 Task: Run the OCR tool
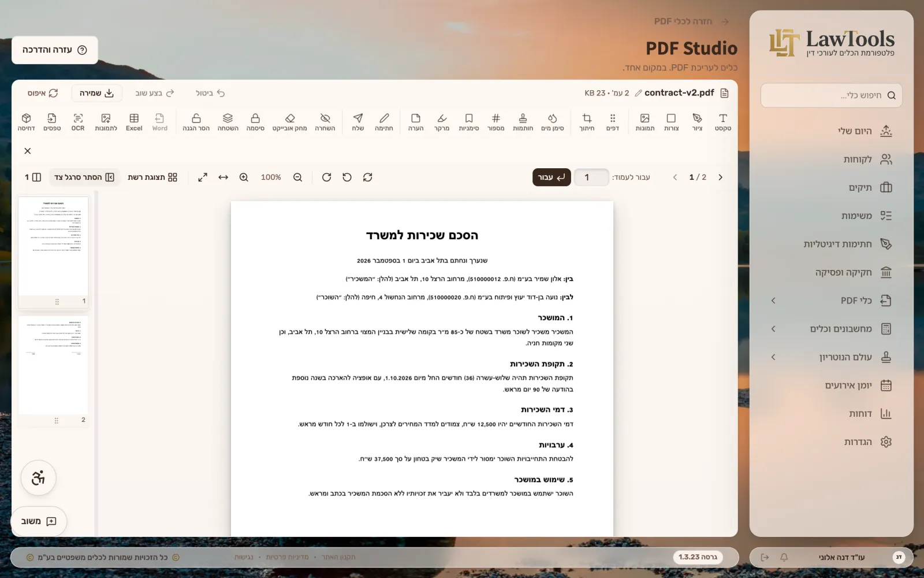tap(78, 122)
